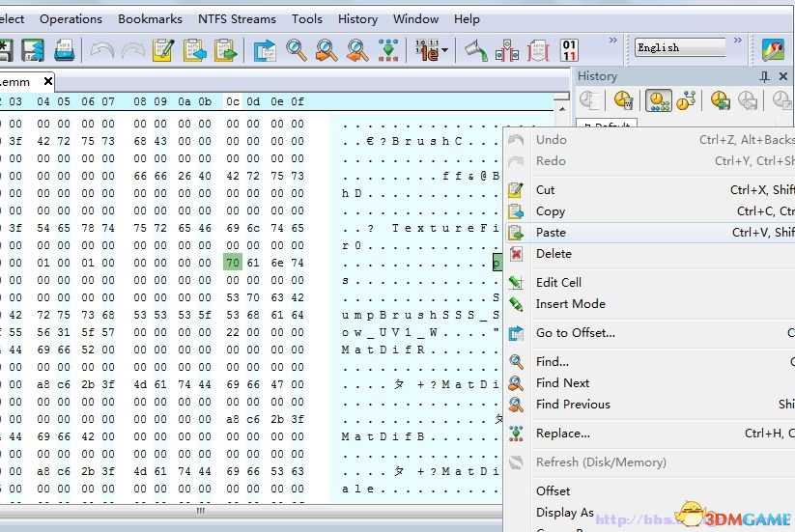Click the Print toolbar icon
The image size is (795, 532).
click(x=65, y=49)
